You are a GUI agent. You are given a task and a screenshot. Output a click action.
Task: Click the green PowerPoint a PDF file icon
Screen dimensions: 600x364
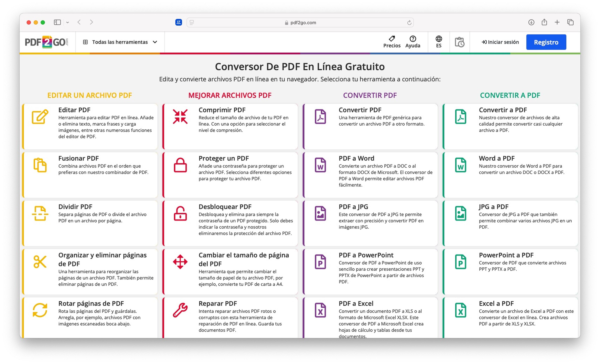[461, 262]
